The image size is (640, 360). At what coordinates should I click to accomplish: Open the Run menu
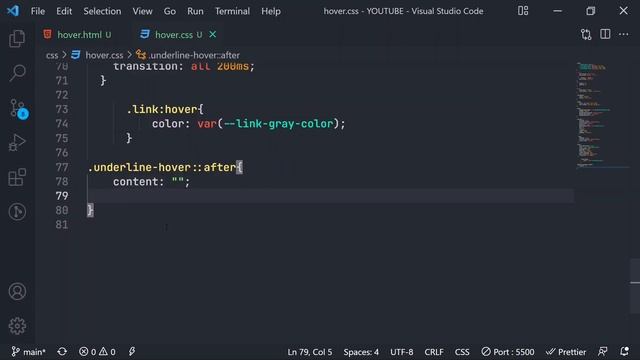[195, 11]
